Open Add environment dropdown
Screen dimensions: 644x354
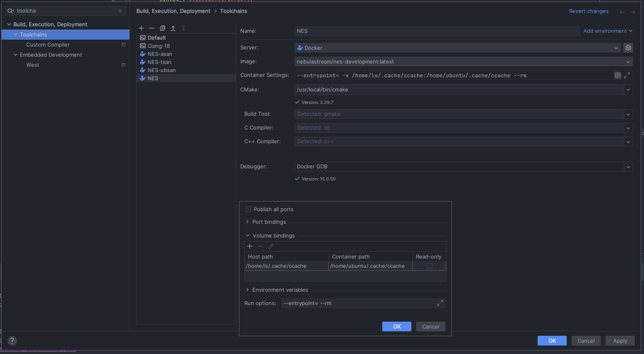point(608,31)
